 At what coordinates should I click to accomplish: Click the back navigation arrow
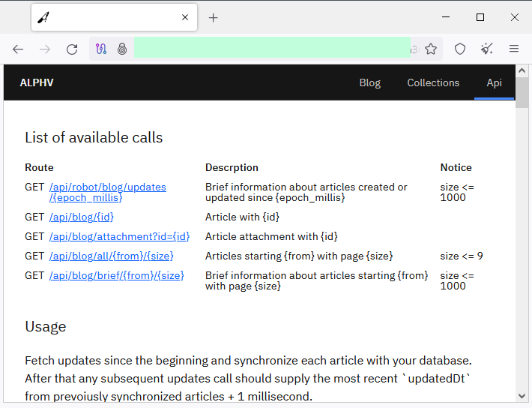18,49
